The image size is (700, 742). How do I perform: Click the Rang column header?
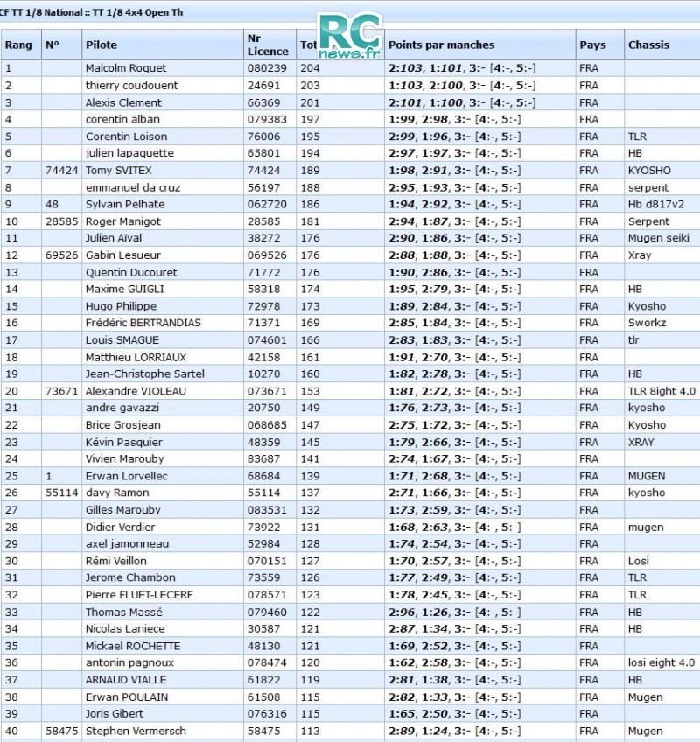click(x=19, y=45)
